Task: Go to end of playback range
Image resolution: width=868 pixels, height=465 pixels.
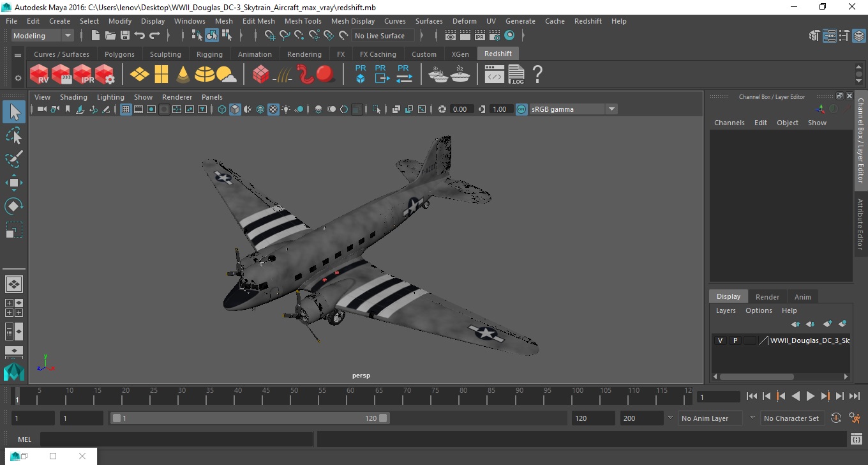Action: tap(854, 396)
